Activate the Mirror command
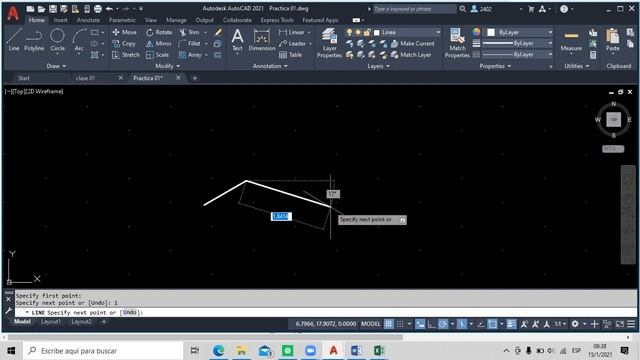The image size is (640, 360). point(159,43)
